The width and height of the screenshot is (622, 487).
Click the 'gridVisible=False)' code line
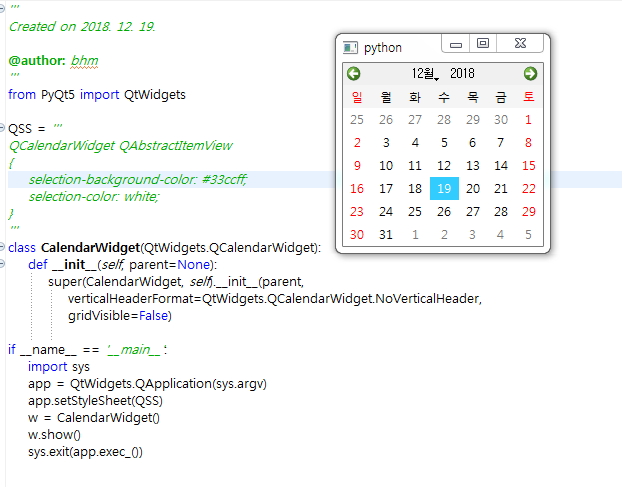point(120,316)
